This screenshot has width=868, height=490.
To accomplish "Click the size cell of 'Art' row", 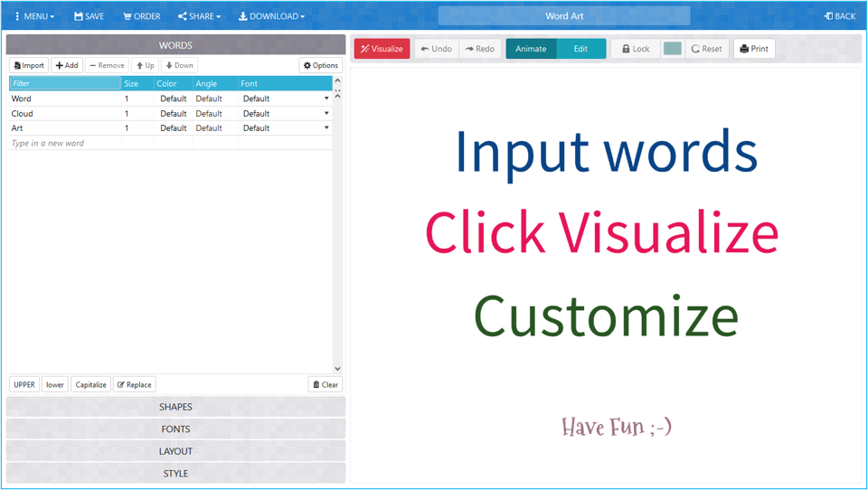I will (137, 127).
